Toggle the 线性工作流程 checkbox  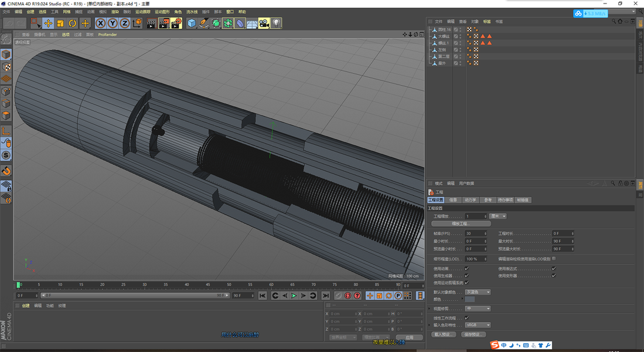(x=466, y=318)
